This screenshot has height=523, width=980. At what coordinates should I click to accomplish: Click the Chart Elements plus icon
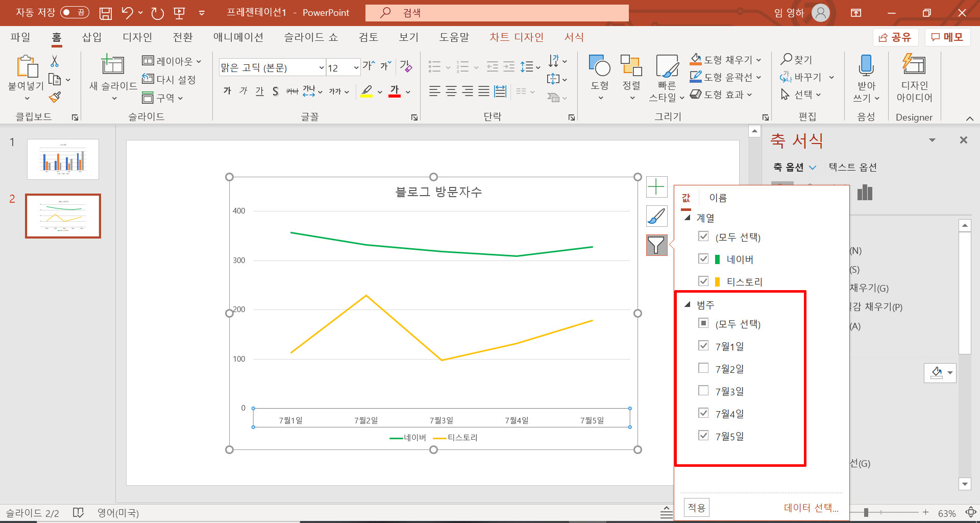click(x=656, y=187)
